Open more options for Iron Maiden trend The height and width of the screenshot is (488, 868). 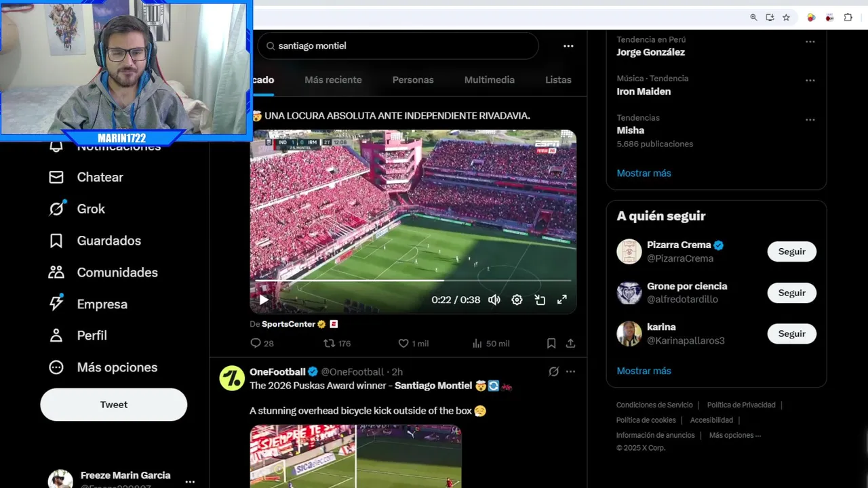[810, 81]
